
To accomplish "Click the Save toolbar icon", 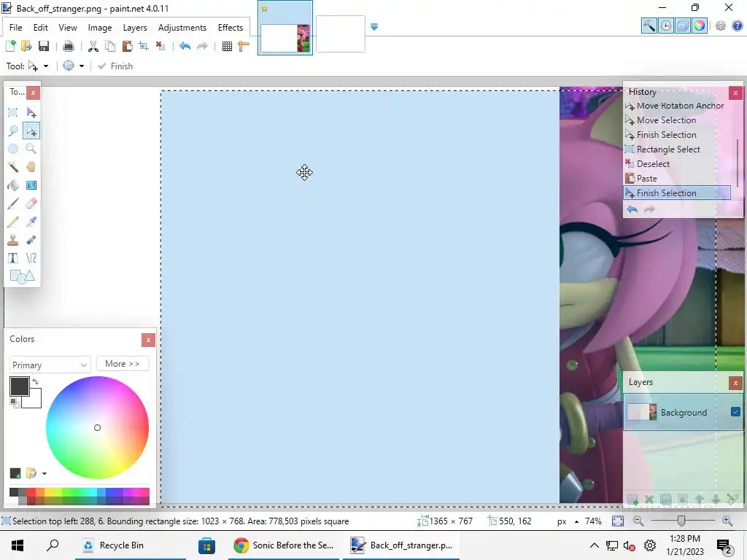I will 43,46.
